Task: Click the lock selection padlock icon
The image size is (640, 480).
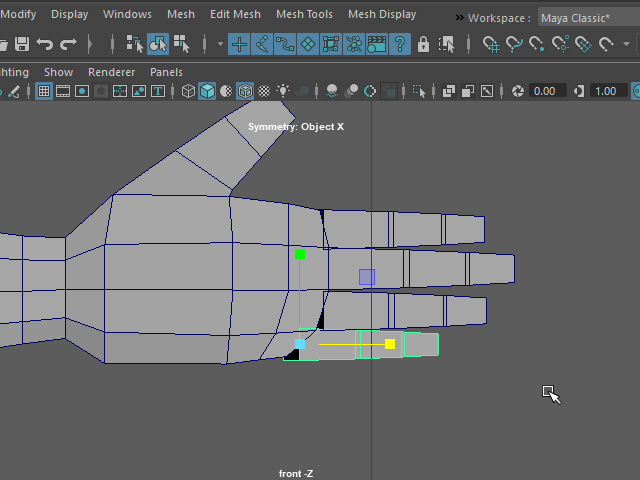Action: [x=423, y=44]
